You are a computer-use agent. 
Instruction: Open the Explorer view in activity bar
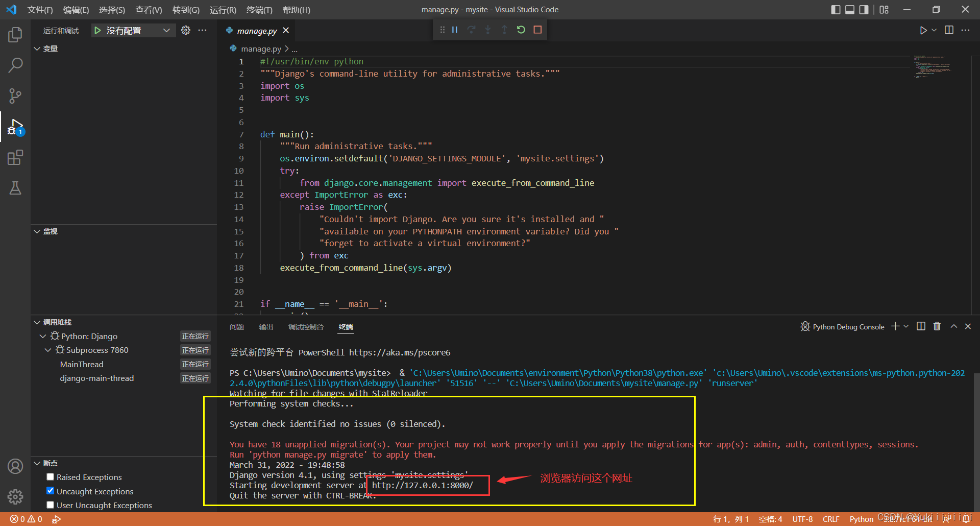click(x=15, y=35)
